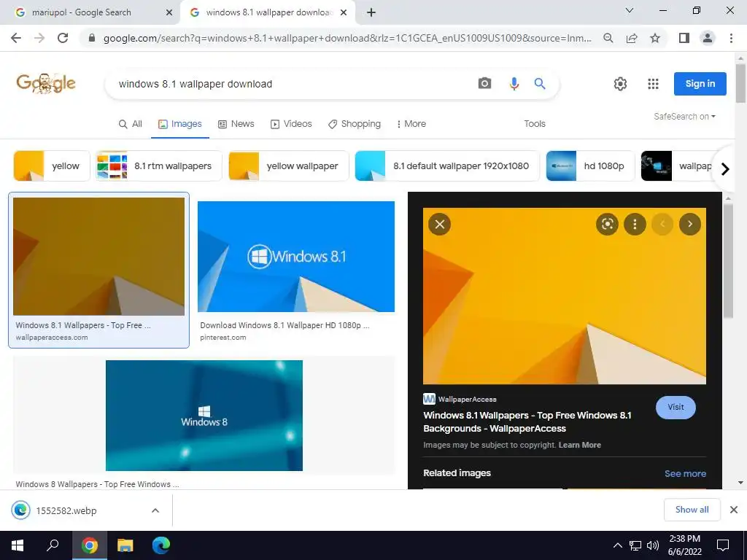Open the Videos tab
The image size is (747, 560).
tap(291, 124)
